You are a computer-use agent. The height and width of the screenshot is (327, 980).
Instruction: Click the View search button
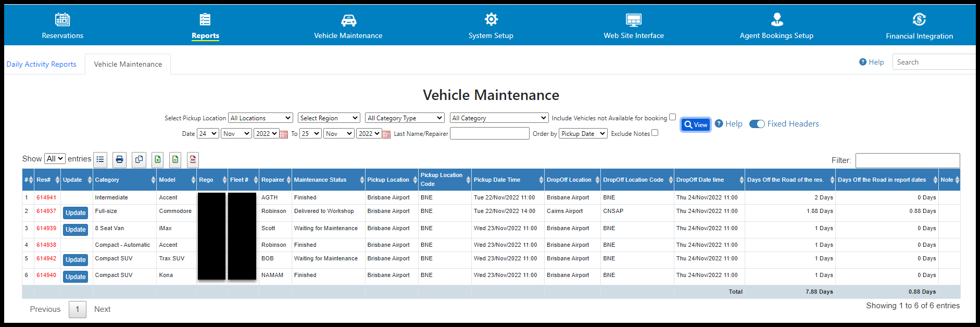coord(696,125)
